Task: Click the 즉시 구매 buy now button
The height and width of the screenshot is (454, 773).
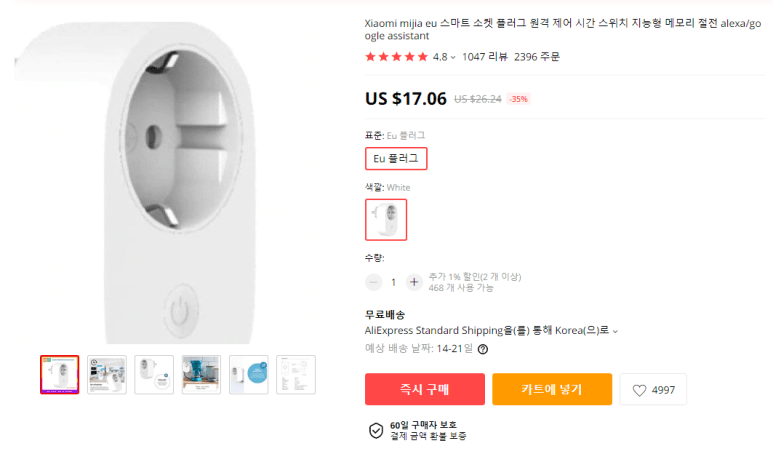Action: pyautogui.click(x=425, y=390)
